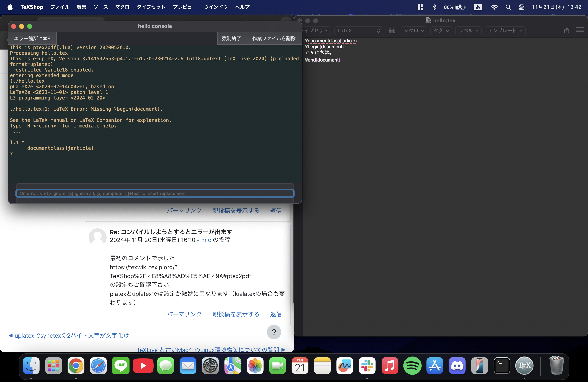Click 返信 link under m c post

[x=276, y=314]
